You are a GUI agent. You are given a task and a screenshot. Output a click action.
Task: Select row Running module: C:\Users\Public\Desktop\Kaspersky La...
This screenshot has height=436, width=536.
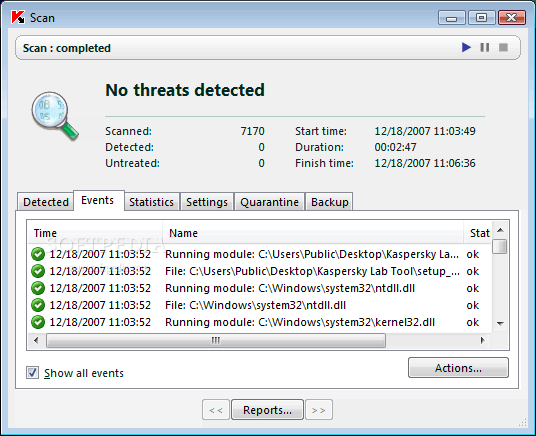tap(260, 254)
